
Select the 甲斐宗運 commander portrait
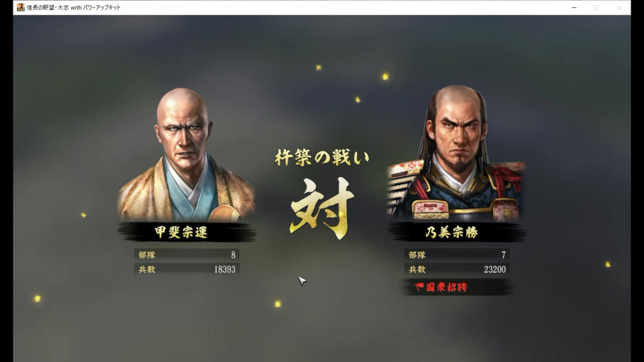pyautogui.click(x=186, y=155)
